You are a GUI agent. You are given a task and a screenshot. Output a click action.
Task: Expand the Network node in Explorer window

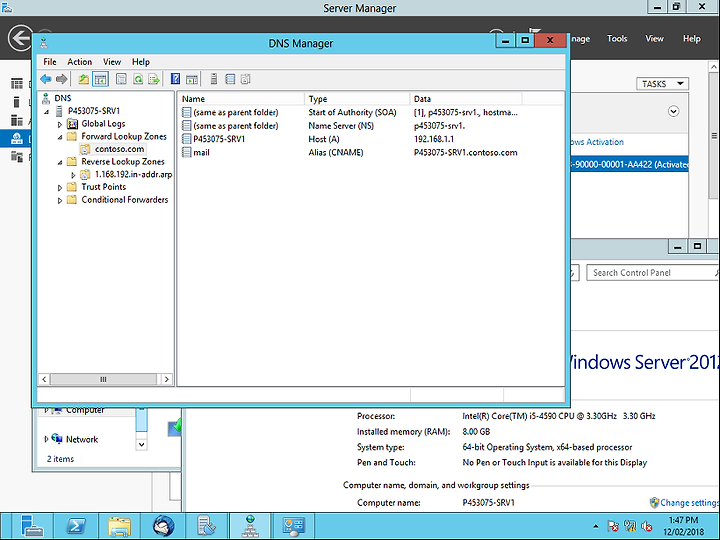coord(46,439)
